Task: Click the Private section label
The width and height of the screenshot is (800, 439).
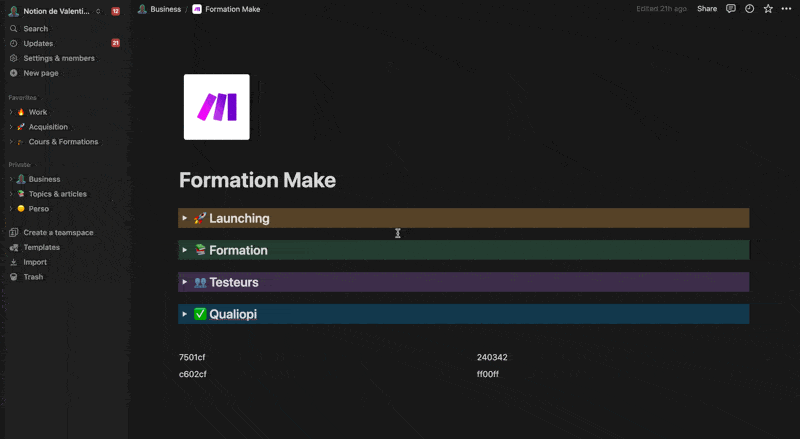Action: tap(19, 164)
